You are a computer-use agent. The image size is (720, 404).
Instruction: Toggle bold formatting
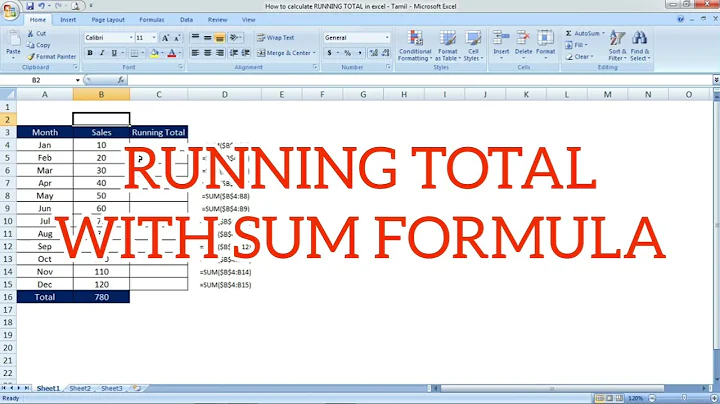point(90,53)
